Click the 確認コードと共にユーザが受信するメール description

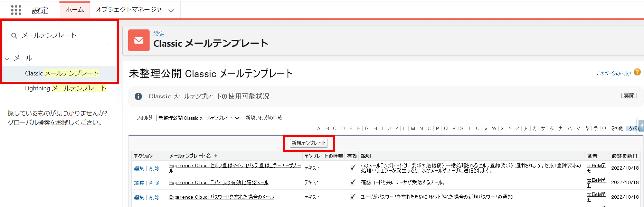[x=403, y=182]
